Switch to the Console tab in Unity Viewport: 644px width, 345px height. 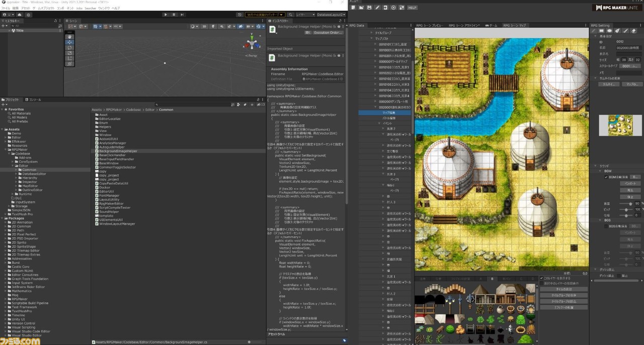(x=33, y=100)
